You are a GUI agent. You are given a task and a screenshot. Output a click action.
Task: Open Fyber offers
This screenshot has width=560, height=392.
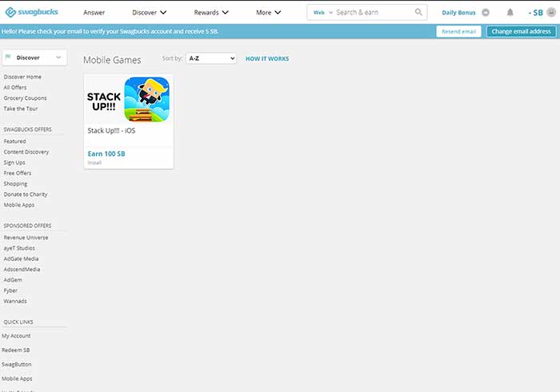coord(10,290)
